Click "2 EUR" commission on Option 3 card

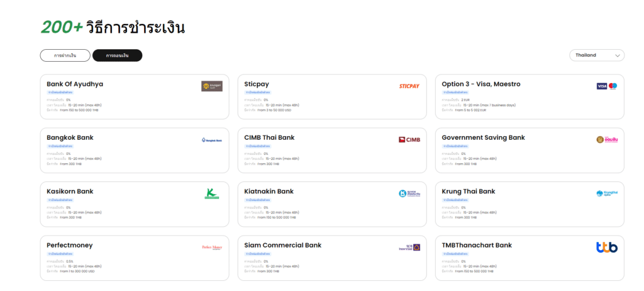(465, 100)
